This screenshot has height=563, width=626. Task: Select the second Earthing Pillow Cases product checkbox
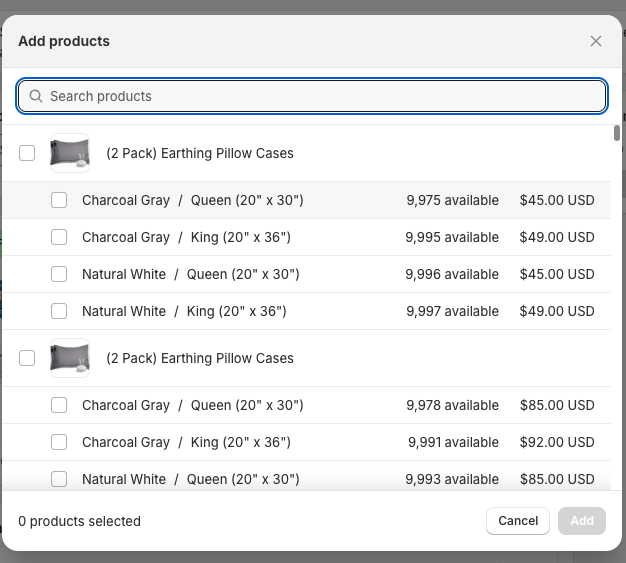pos(27,358)
